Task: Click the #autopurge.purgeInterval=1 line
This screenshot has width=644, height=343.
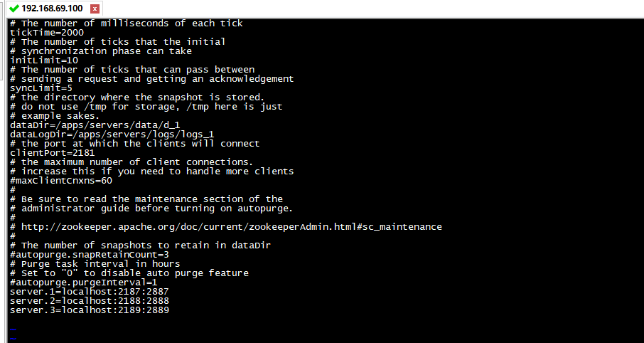Action: (x=83, y=282)
